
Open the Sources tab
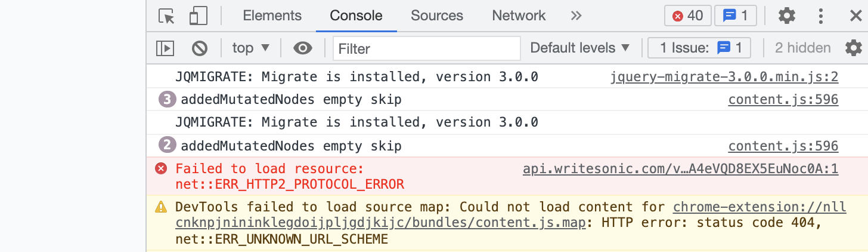(x=437, y=16)
